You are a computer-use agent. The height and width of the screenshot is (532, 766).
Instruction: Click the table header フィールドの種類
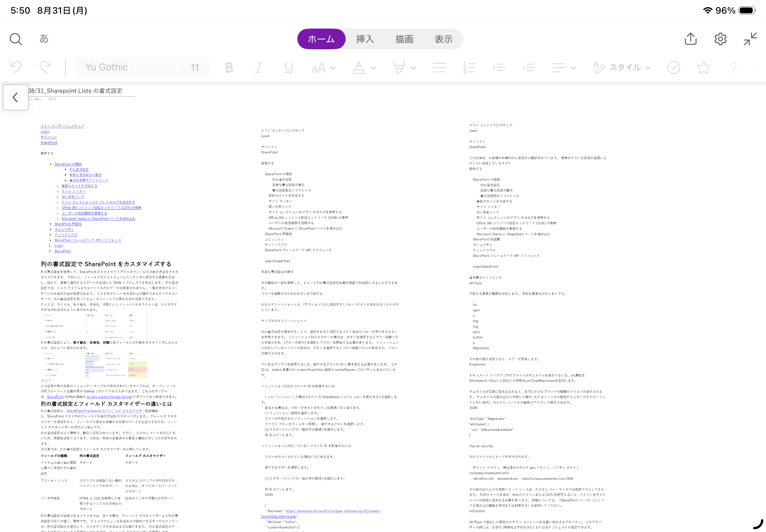point(54,456)
